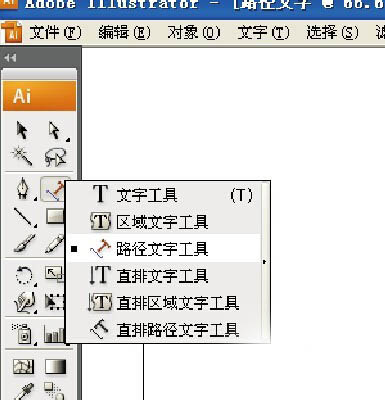Pick the Paintbrush tool
The width and height of the screenshot is (385, 400).
tap(24, 243)
